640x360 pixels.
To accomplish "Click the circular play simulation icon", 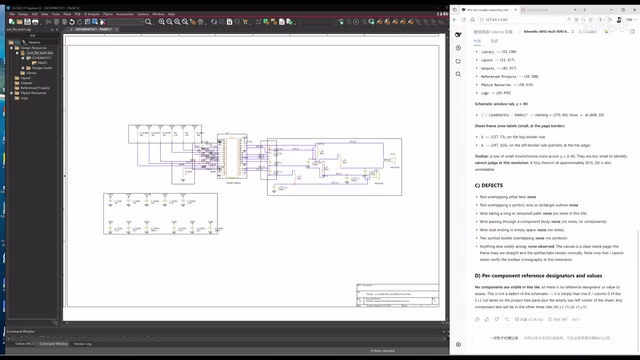I will 356,22.
